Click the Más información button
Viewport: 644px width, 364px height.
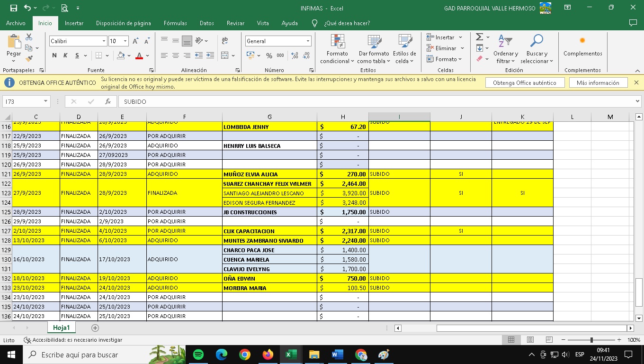click(598, 82)
